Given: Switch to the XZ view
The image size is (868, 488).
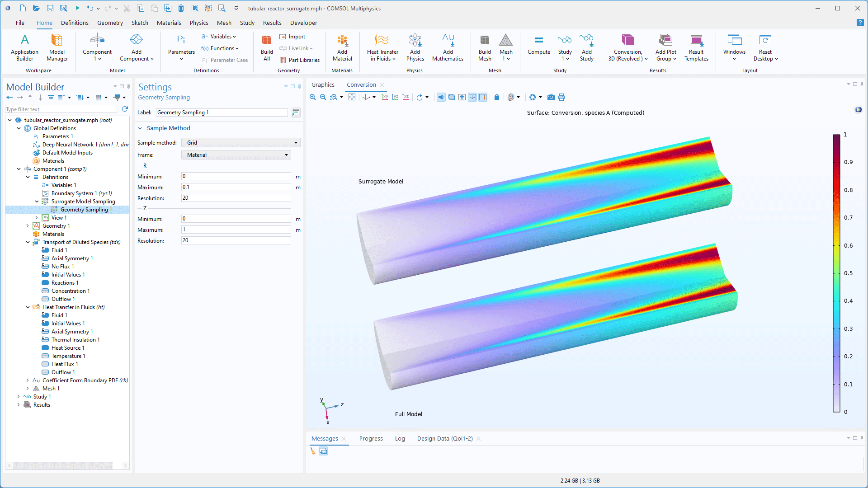Looking at the screenshot, I should click(406, 97).
